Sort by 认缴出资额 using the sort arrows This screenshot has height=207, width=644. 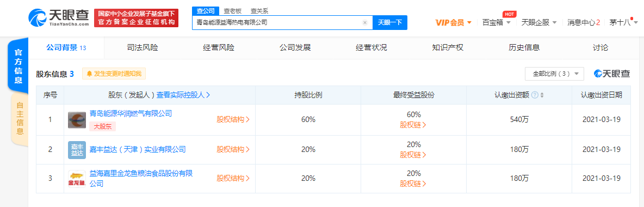click(x=542, y=95)
